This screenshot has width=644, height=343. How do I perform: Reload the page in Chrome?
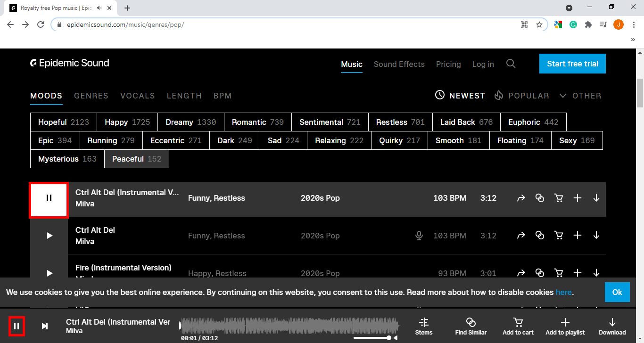[41, 24]
